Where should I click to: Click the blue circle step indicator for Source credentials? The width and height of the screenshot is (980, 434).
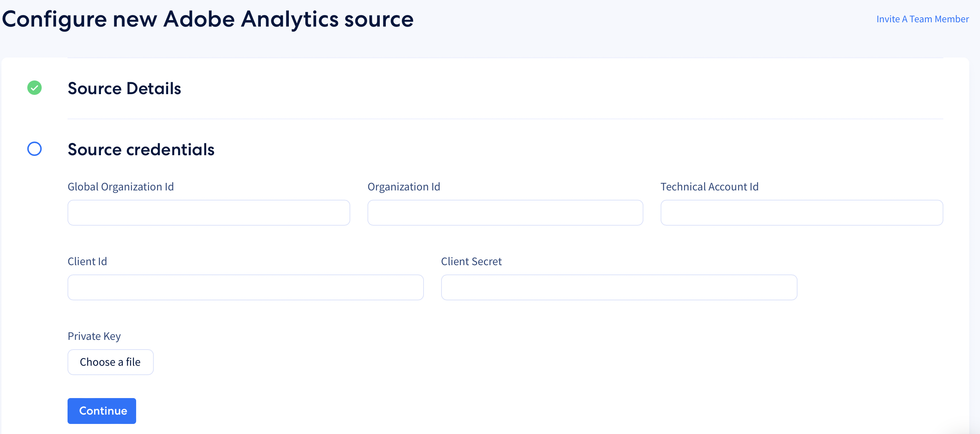[34, 149]
